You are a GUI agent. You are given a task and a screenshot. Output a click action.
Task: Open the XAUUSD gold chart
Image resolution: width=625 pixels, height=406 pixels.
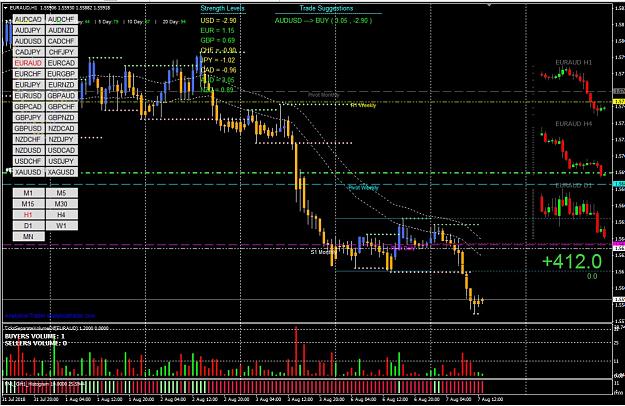point(28,172)
